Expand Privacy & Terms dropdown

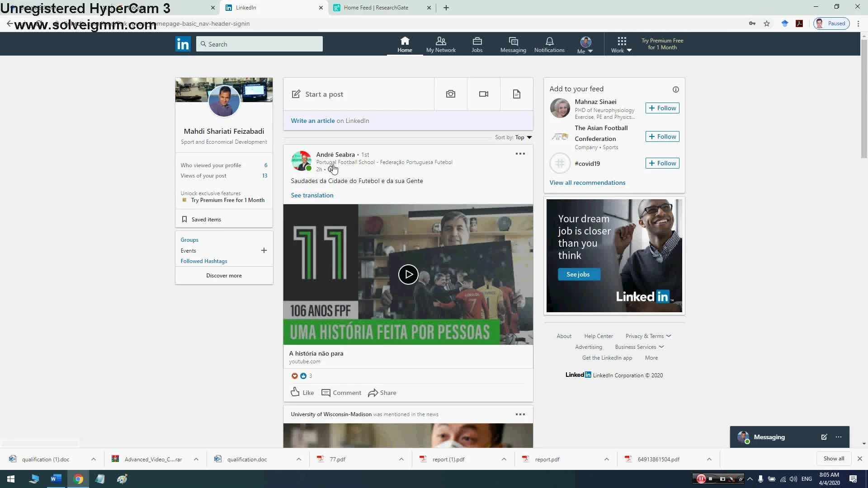648,336
